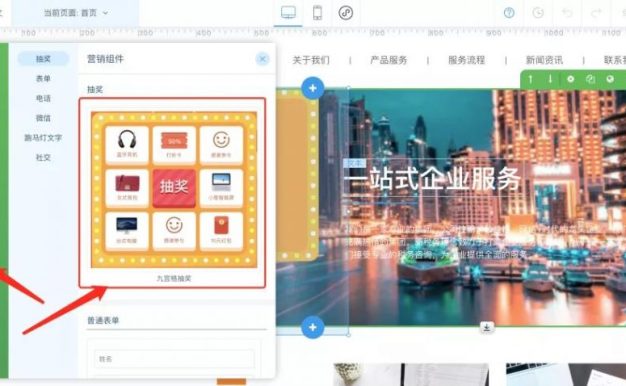Screen dimensions: 626x386
Task: Add a section above the banner
Action: (313, 88)
